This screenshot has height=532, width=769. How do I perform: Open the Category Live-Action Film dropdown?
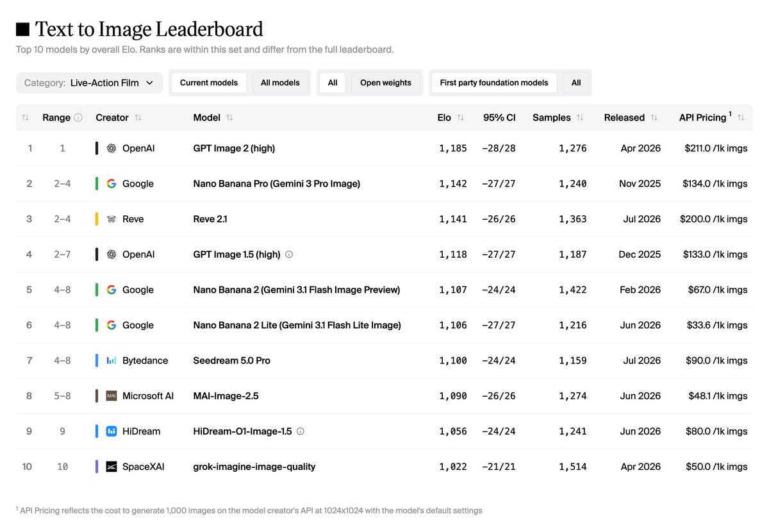pyautogui.click(x=89, y=83)
